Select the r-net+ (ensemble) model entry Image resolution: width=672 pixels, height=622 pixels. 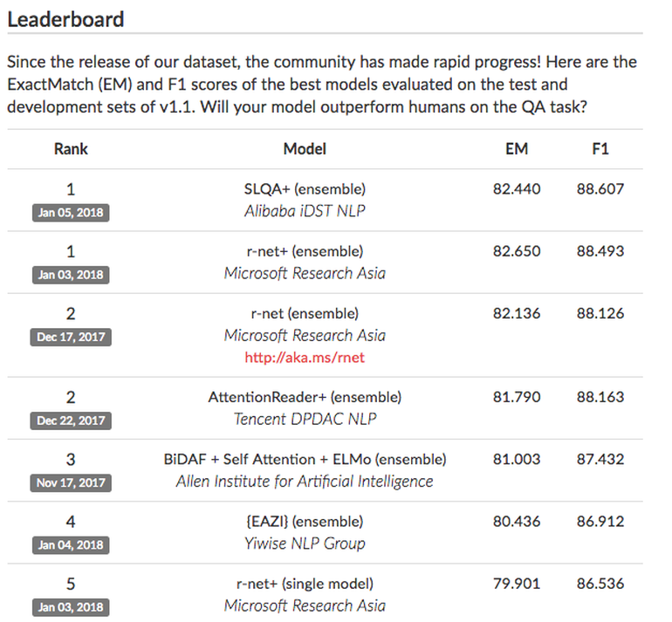point(305,251)
